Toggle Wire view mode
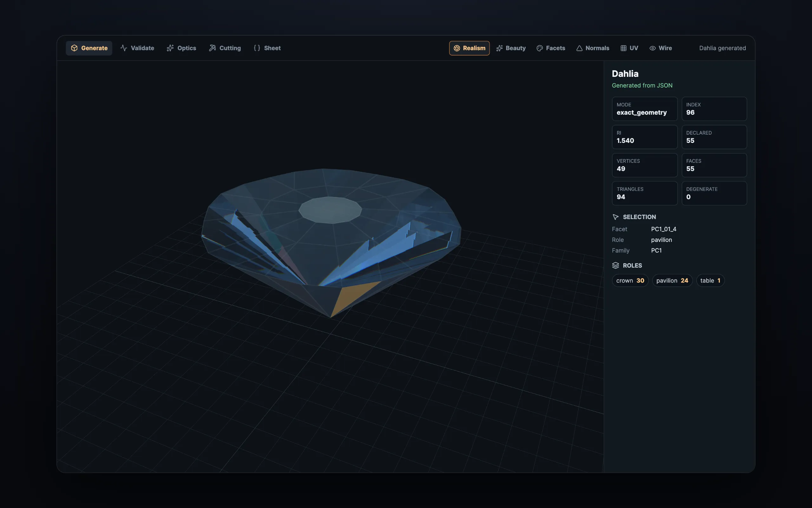 tap(660, 48)
